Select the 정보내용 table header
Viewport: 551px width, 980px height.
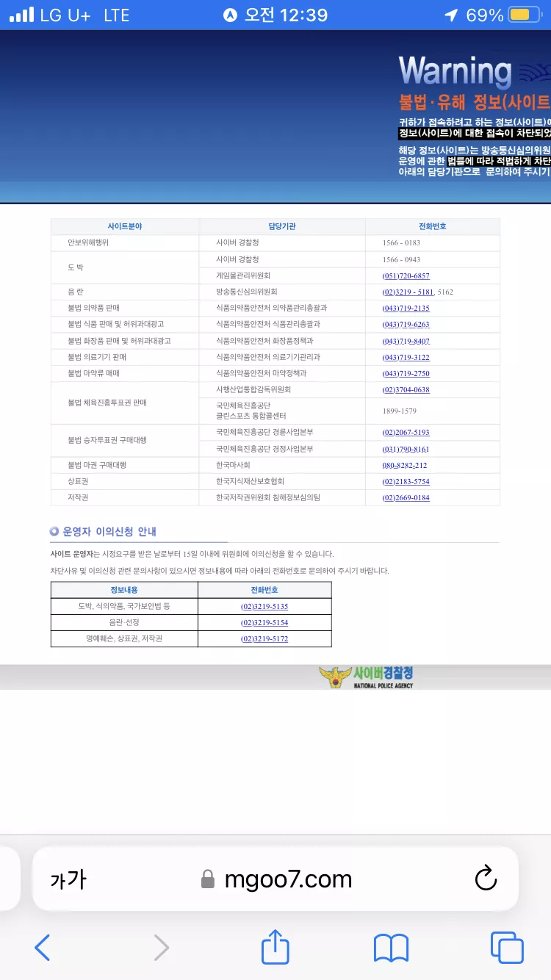(x=124, y=590)
